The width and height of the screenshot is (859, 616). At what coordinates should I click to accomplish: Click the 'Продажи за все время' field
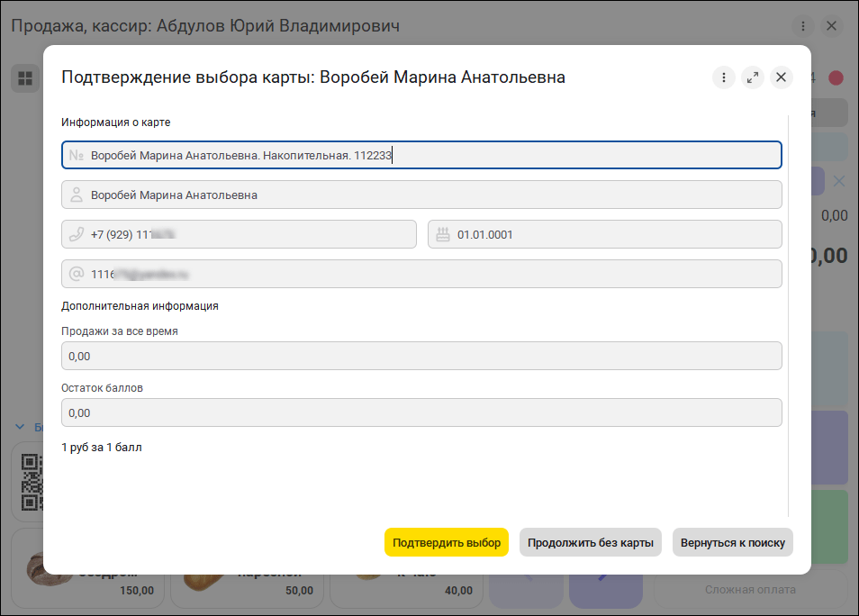click(421, 356)
